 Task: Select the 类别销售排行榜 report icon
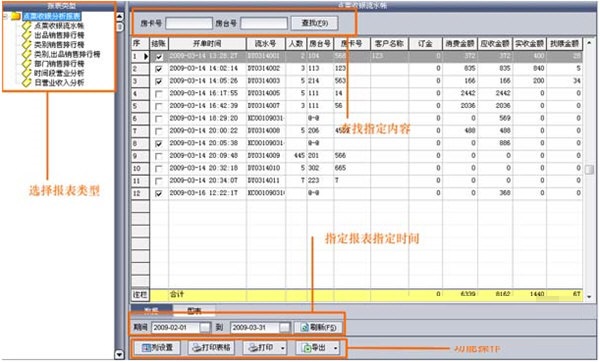26,45
